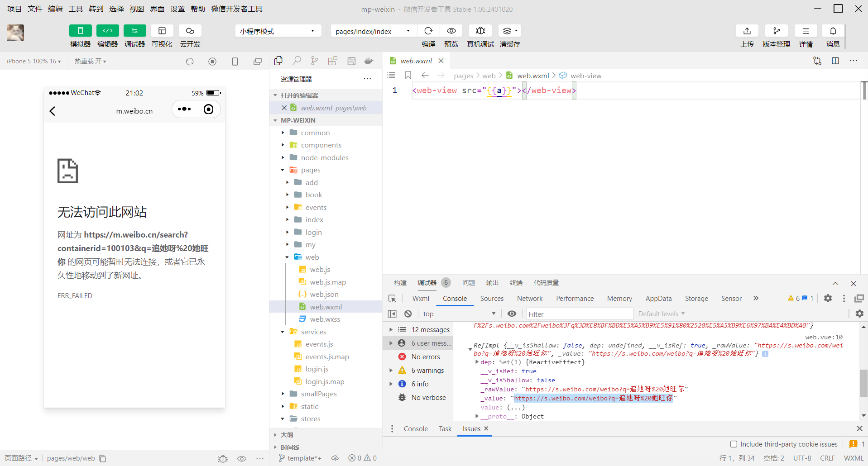Open the Default levels dropdown
The width and height of the screenshot is (868, 466).
[662, 314]
